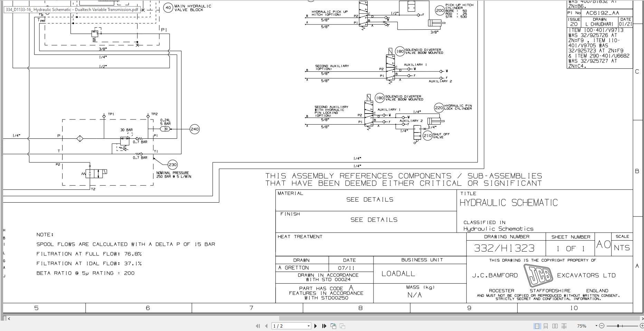Click the scroll left arrow
Screen dimensions: 644x331
click(9, 319)
